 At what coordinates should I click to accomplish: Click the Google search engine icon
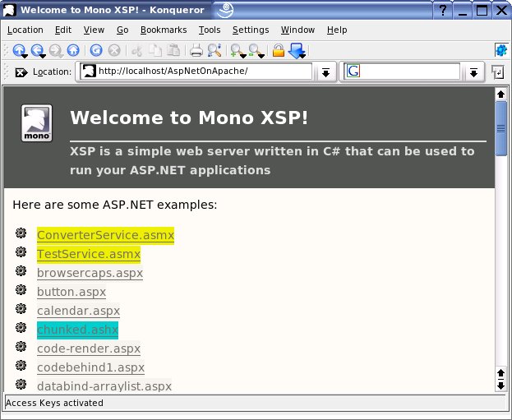tap(353, 71)
